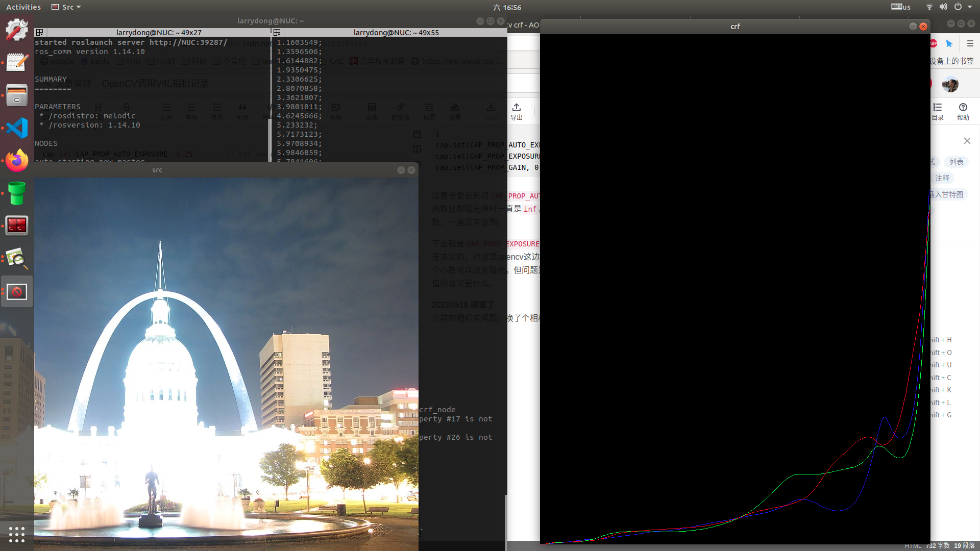The width and height of the screenshot is (980, 551).
Task: Click the RGB curve plot in crf window
Action: click(x=735, y=289)
